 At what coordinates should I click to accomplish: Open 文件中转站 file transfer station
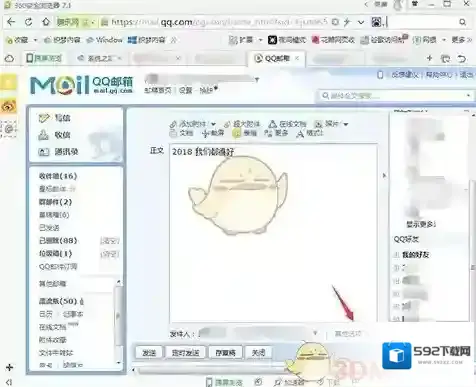point(56,353)
